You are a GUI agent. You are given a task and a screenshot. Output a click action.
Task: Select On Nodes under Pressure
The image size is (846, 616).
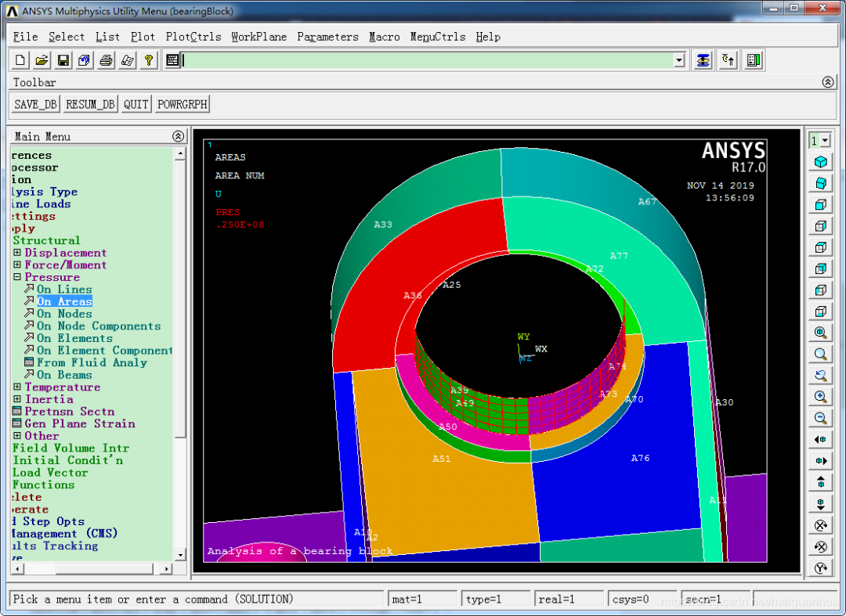point(64,314)
